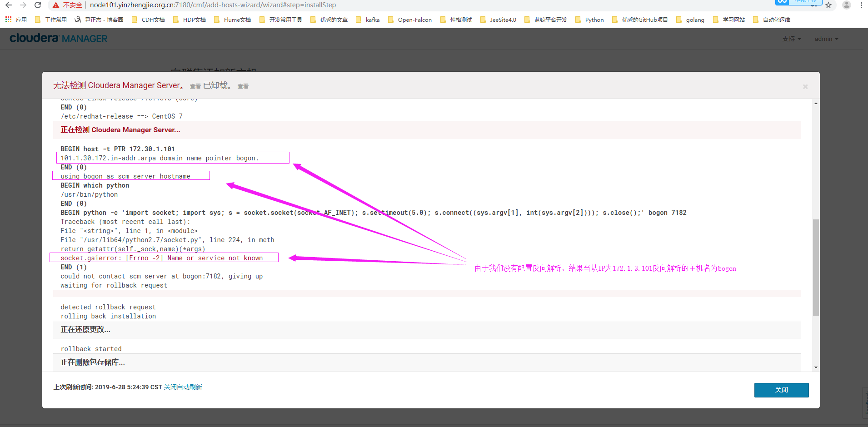The image size is (868, 427).
Task: Open Flume文档 bookmark folder
Action: 232,20
